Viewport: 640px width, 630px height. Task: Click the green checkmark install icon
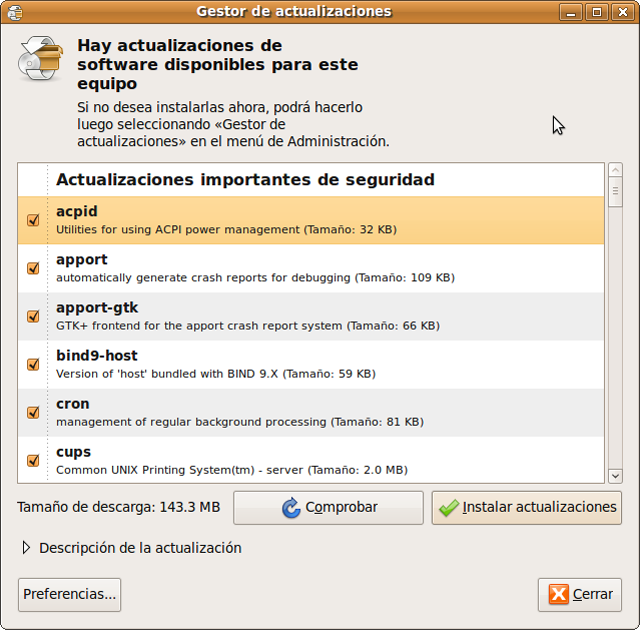click(x=449, y=508)
